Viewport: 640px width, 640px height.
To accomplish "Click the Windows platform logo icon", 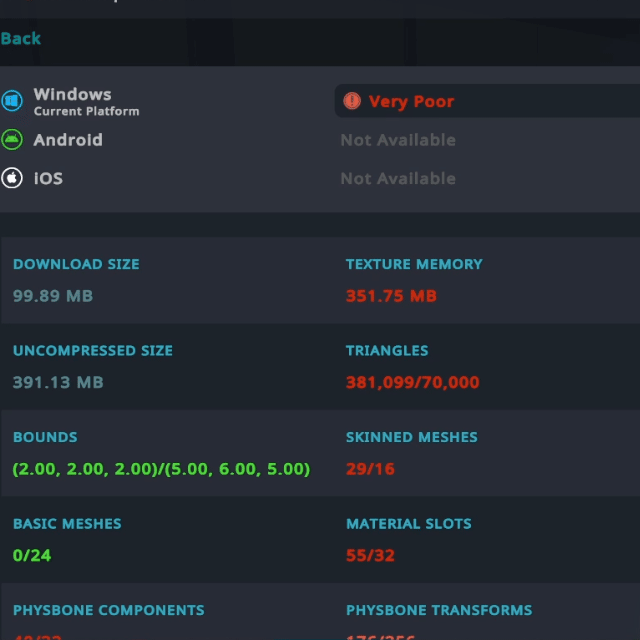I will click(x=12, y=101).
